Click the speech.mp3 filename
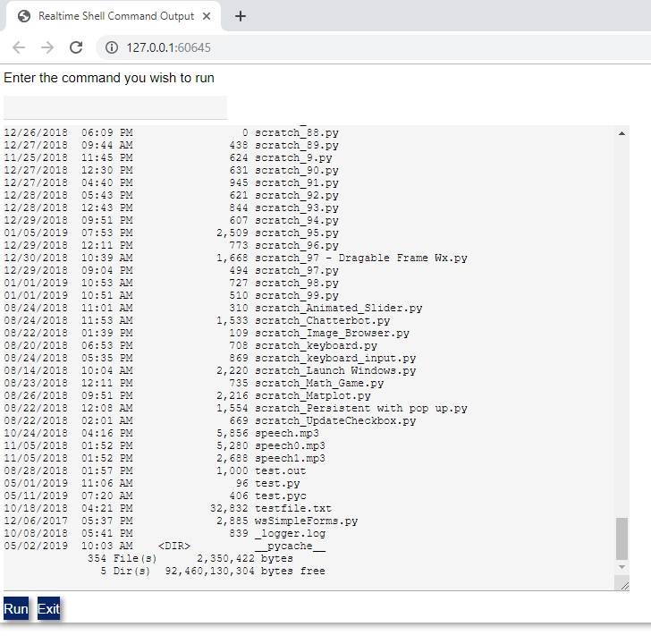 [287, 433]
